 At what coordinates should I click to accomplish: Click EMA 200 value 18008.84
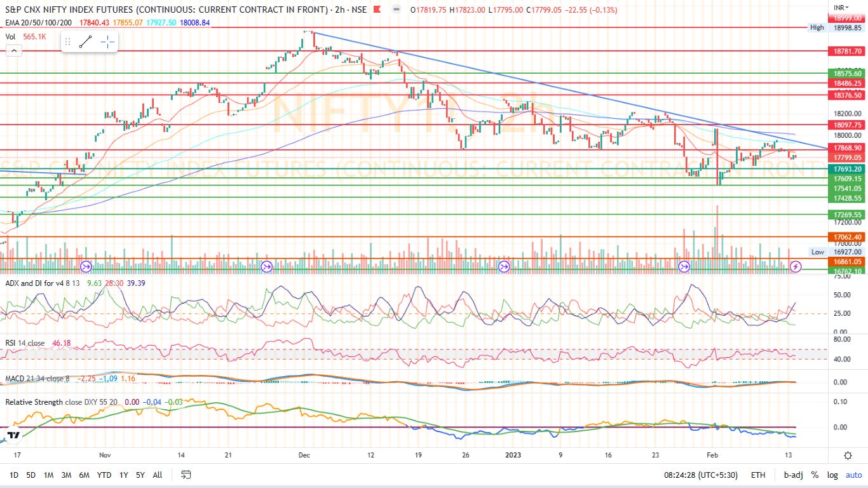tap(196, 22)
